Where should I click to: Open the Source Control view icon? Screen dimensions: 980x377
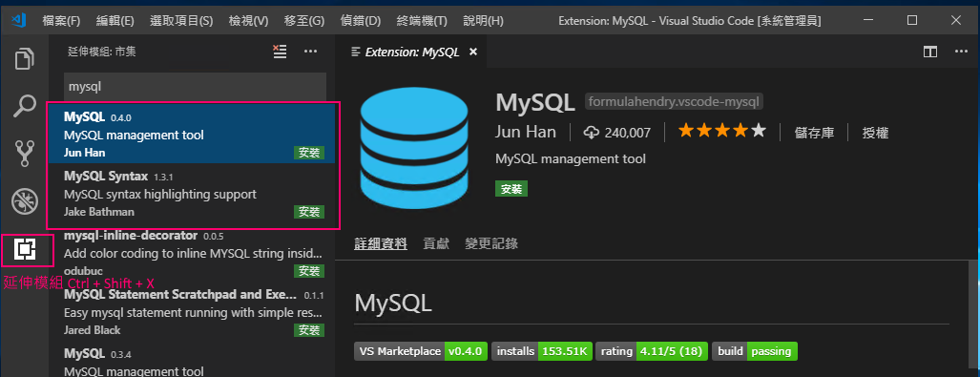[25, 153]
